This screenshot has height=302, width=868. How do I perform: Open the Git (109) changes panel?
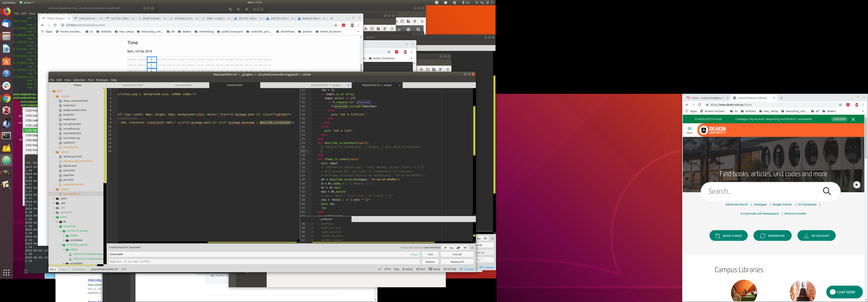[x=450, y=269]
